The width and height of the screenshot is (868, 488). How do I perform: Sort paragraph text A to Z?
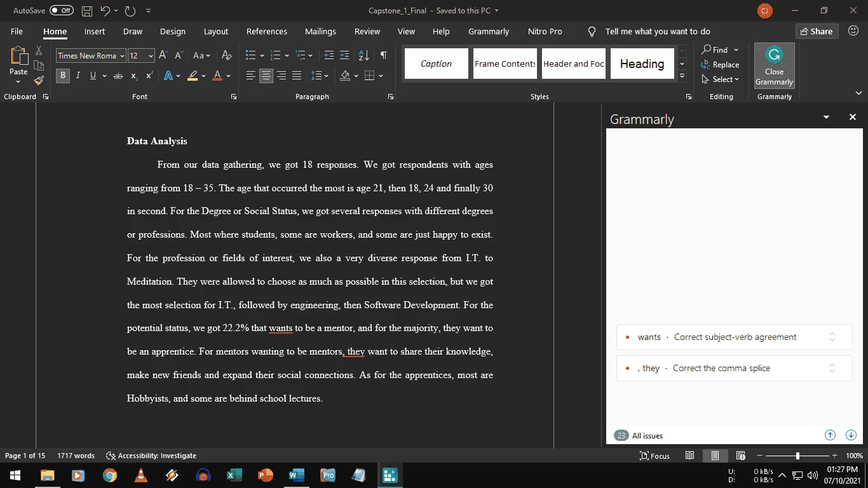[x=363, y=55]
